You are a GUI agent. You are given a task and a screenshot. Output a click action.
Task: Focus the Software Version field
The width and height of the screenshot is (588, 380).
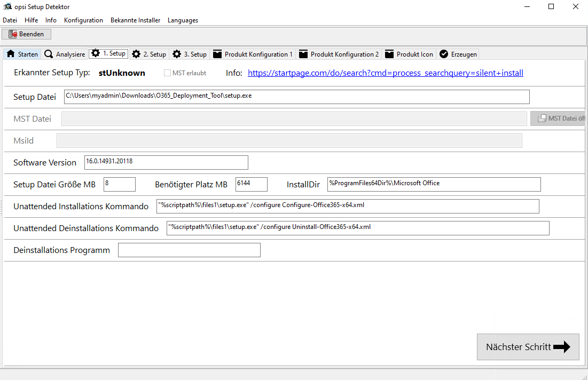166,162
